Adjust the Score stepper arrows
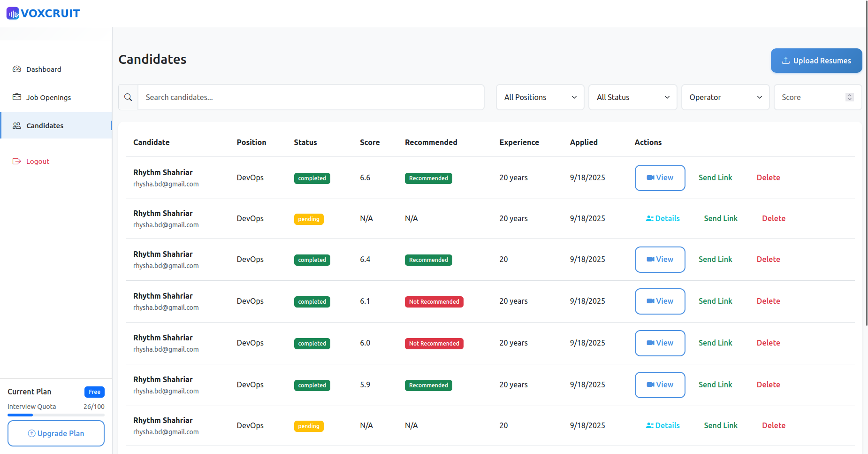The image size is (868, 454). tap(849, 97)
